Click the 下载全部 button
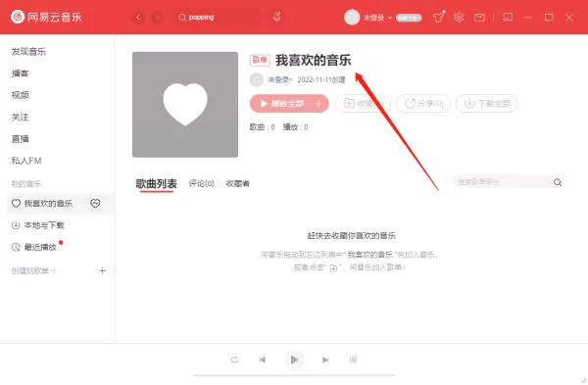 point(487,104)
